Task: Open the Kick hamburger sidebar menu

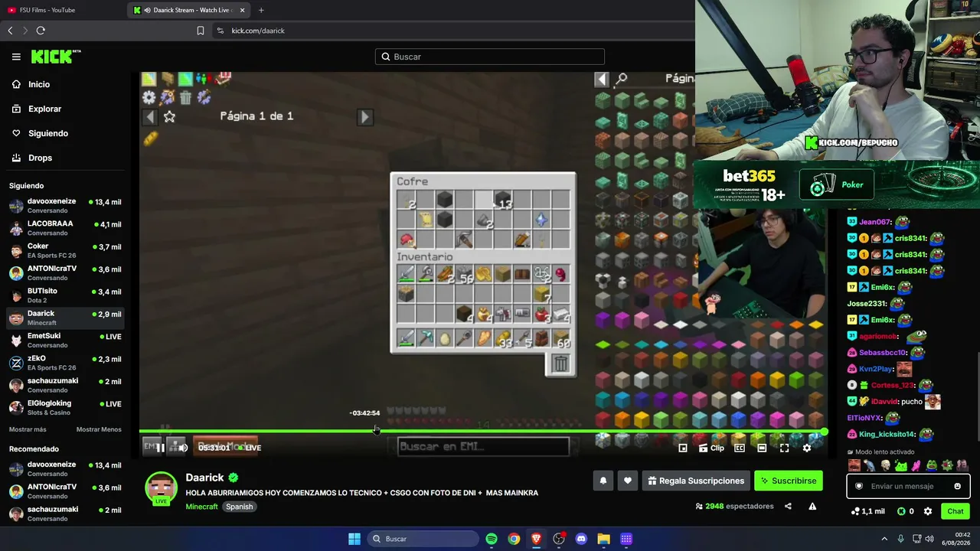Action: 16,57
